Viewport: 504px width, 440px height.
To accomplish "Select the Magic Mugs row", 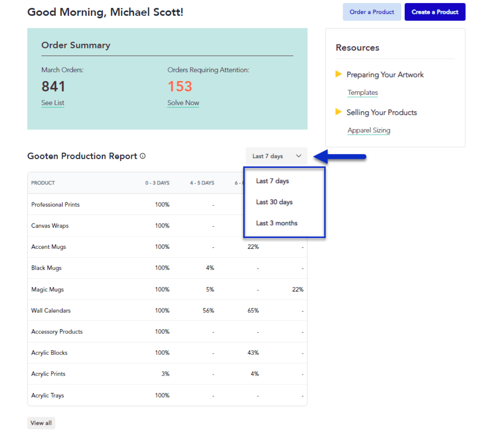I will [167, 289].
